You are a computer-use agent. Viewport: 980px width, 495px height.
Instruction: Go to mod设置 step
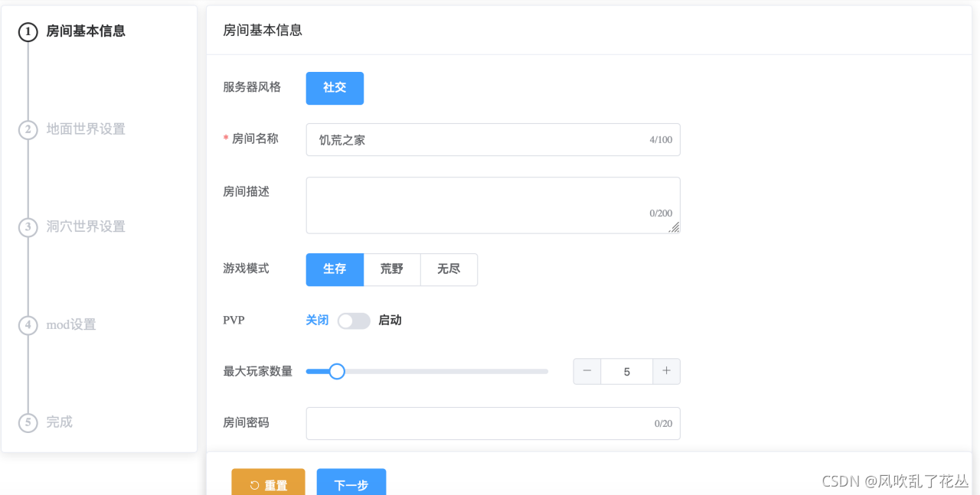pos(71,325)
